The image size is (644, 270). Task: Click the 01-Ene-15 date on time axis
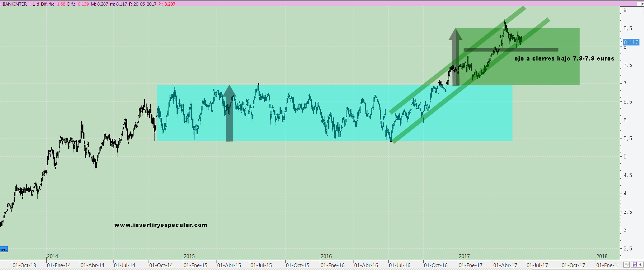196,265
